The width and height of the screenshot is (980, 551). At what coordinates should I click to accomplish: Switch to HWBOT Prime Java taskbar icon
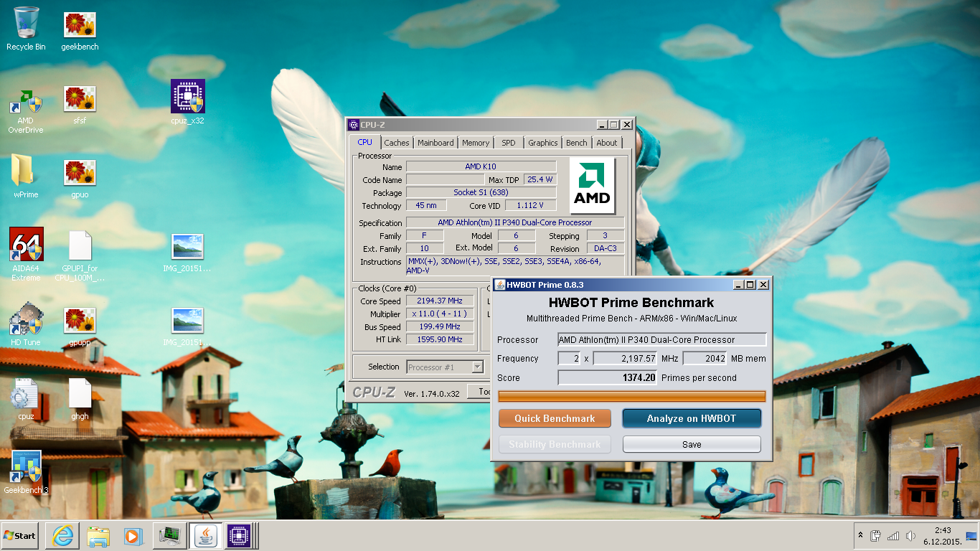pos(205,536)
